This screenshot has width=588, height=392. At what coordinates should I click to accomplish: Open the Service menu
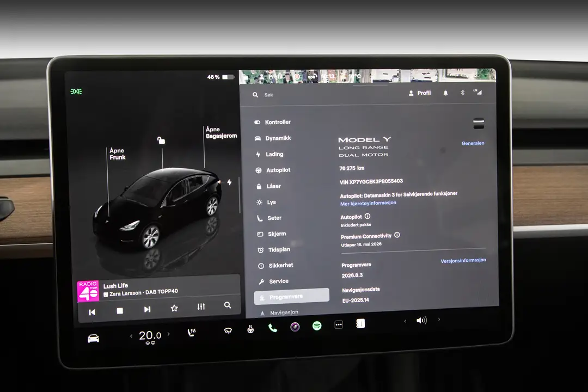coord(274,281)
